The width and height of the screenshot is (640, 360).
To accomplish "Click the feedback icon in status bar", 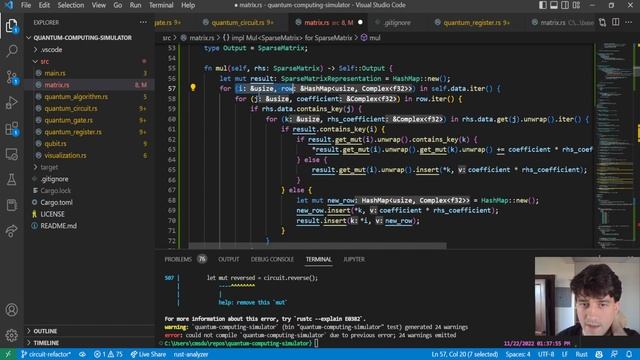I will tap(614, 354).
